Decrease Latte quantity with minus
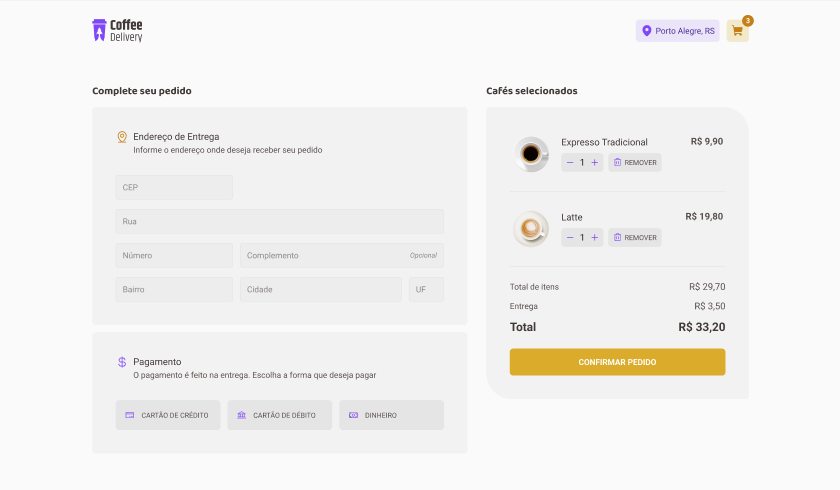The image size is (840, 490). coord(569,237)
